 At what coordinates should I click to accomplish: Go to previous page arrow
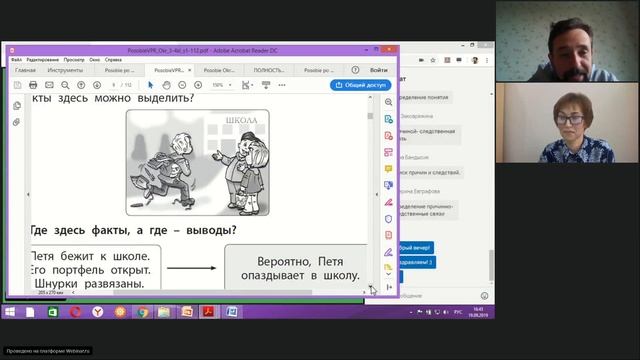(81, 85)
